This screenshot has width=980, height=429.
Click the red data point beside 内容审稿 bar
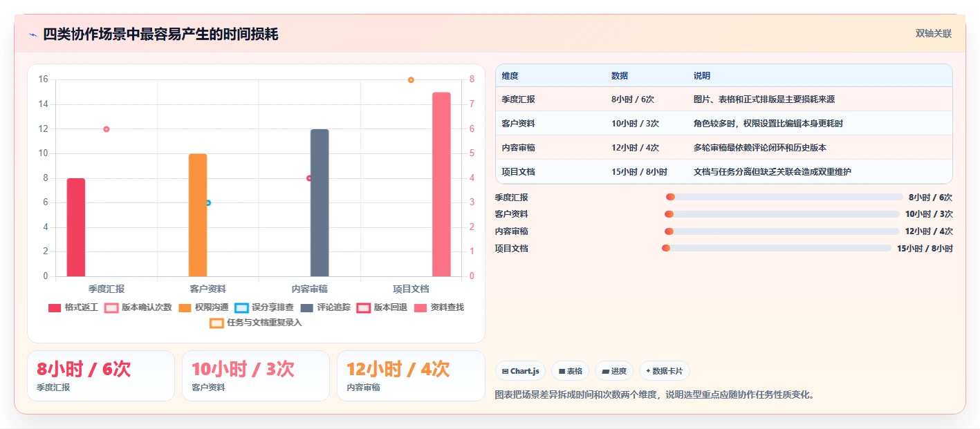[309, 178]
